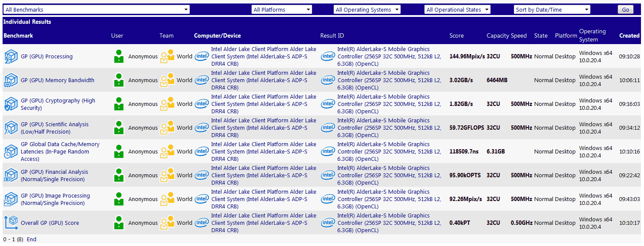
Task: Open the GP (GPU) Scientific Analysis link
Action: (54, 128)
